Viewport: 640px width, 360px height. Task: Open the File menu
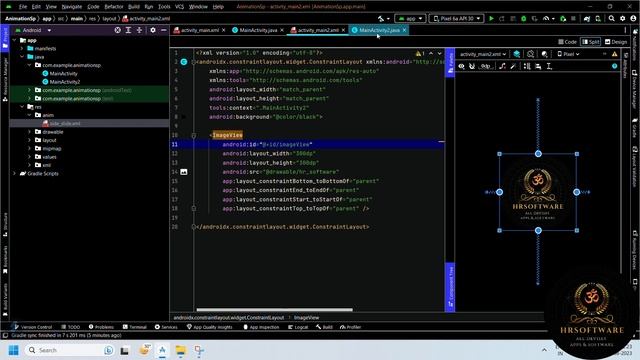coord(22,7)
